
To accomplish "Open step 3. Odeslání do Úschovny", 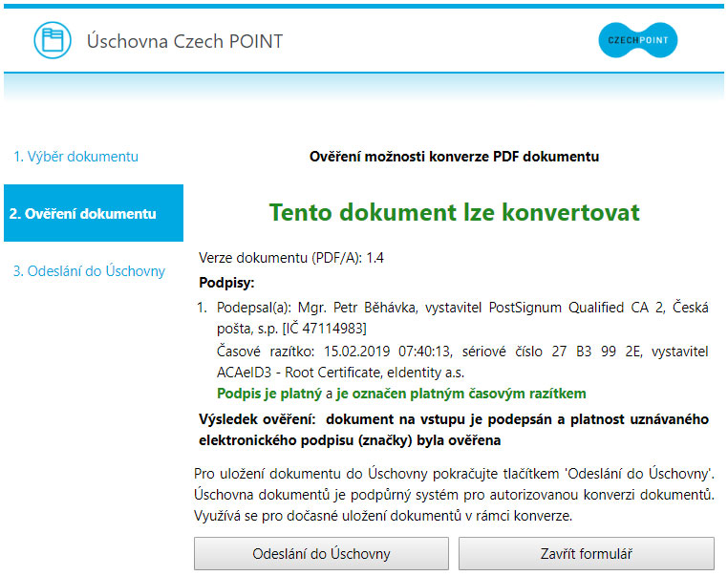I will click(89, 270).
